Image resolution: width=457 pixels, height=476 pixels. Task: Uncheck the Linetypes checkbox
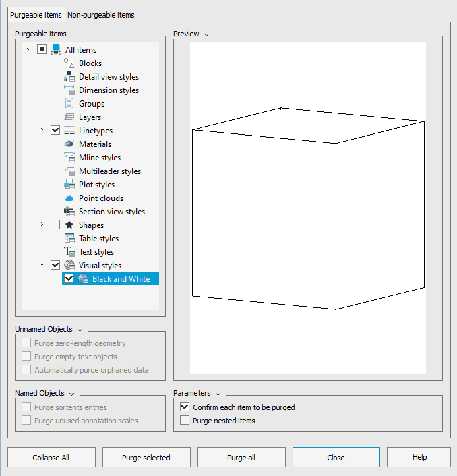click(x=55, y=131)
